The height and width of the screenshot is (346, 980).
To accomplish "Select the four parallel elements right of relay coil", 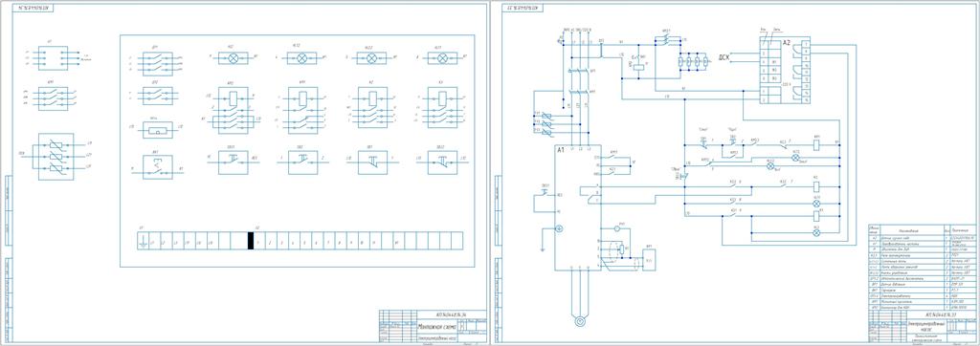I will (693, 63).
